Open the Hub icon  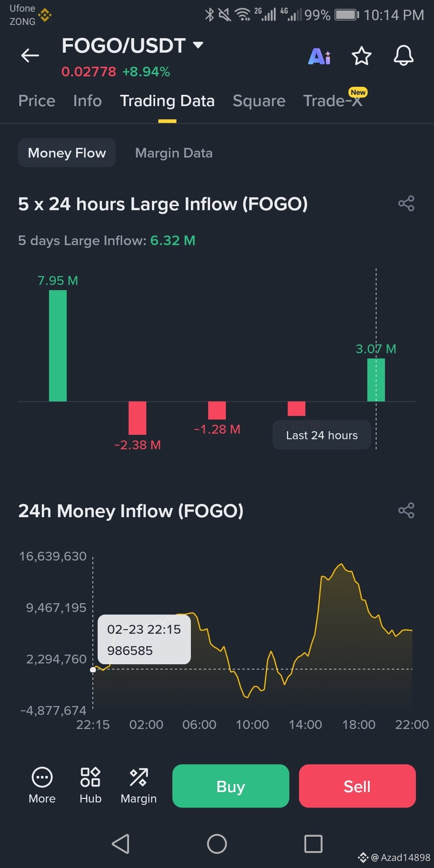pos(90,785)
